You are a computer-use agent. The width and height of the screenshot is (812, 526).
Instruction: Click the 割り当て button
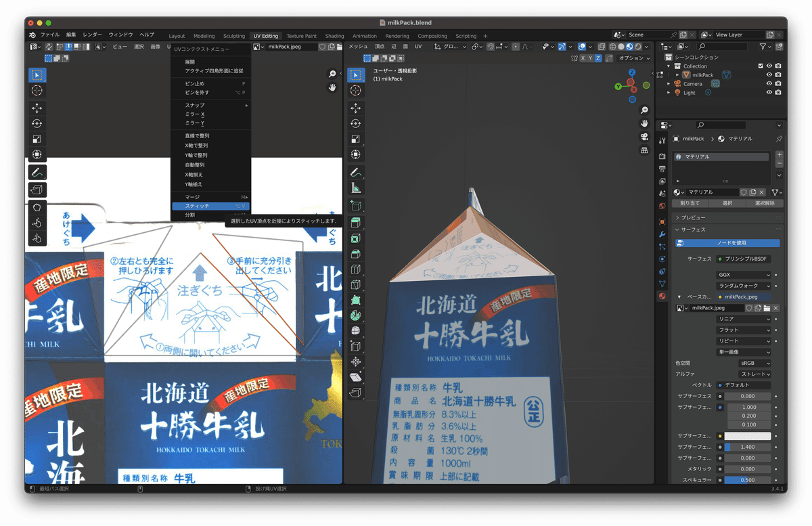tap(690, 203)
